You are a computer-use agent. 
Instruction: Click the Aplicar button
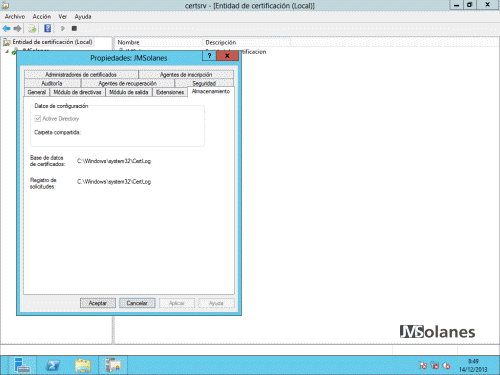[x=177, y=303]
